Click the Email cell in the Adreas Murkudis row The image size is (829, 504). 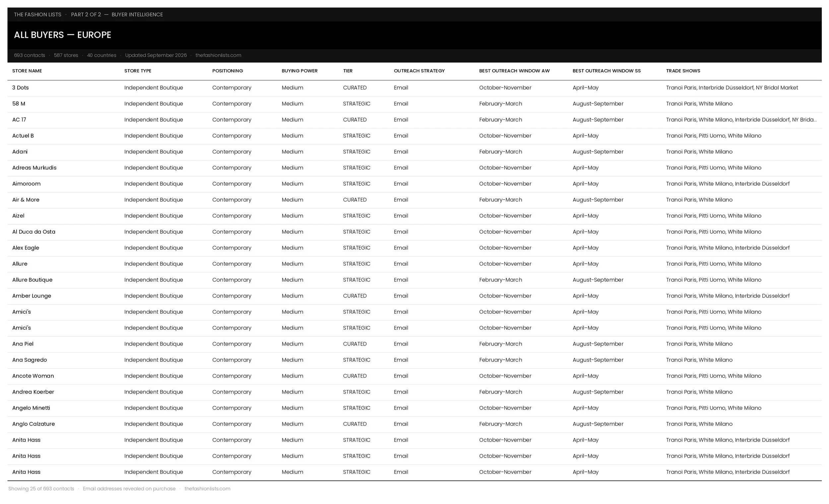point(401,167)
